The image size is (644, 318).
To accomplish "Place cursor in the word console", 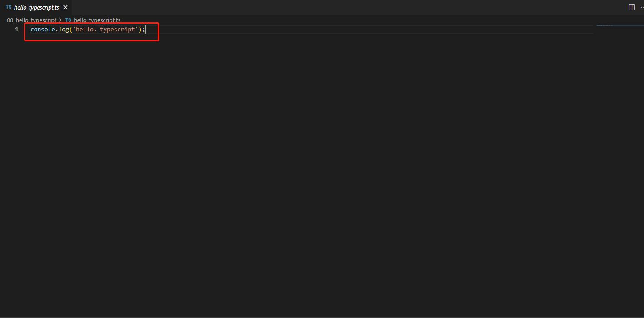I will point(43,30).
